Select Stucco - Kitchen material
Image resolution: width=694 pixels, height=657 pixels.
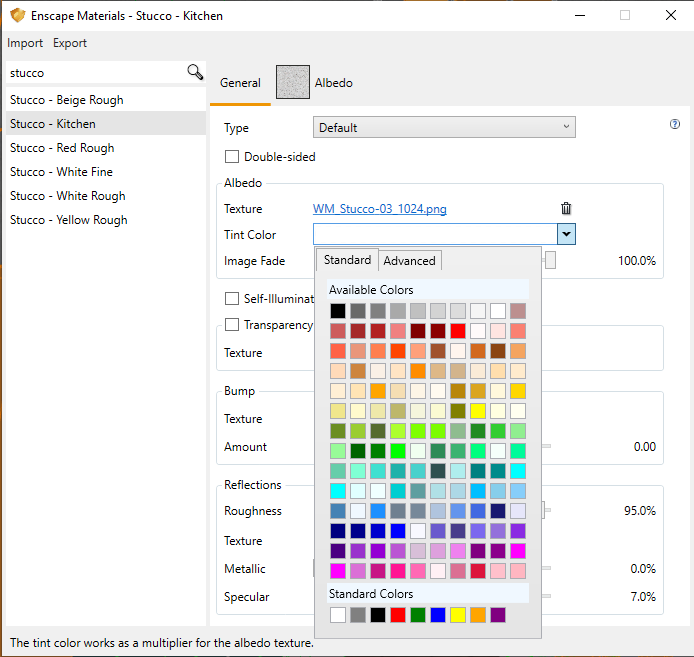[x=105, y=124]
